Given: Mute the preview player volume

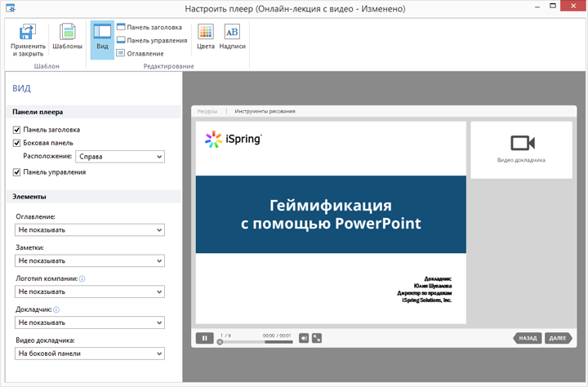Looking at the screenshot, I should (x=304, y=338).
